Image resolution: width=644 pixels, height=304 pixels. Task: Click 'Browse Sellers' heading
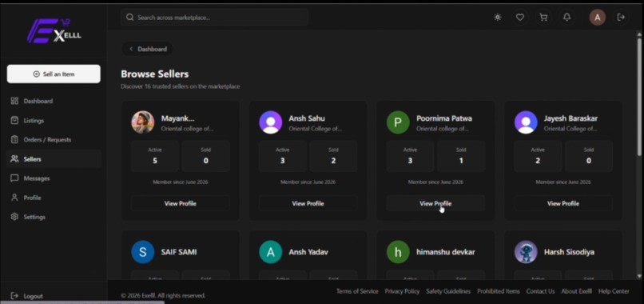pos(155,74)
